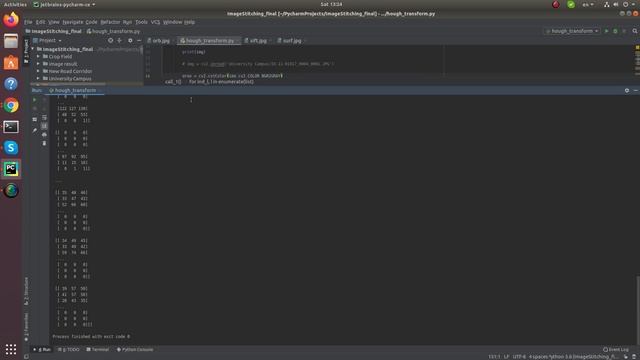Open the Edit menu
This screenshot has width=640, height=360.
40,22
